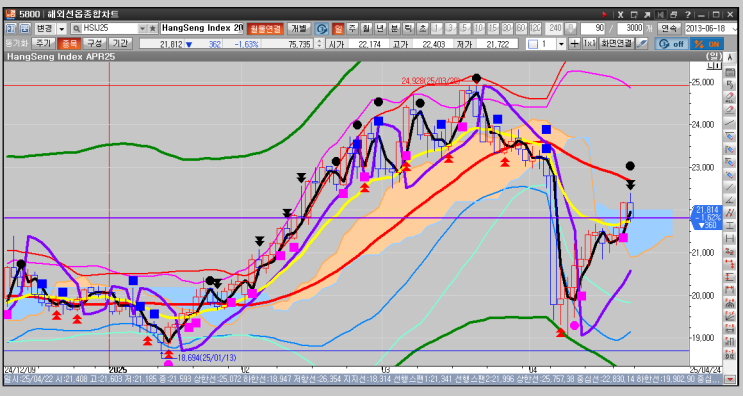The width and height of the screenshot is (743, 396).
Task: Select the trend line drawing tool
Action: click(x=729, y=123)
